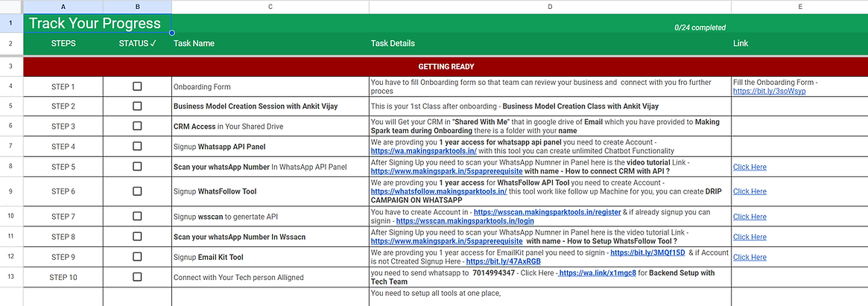
Task: Click Here link in STEP 9 row
Action: pos(750,258)
